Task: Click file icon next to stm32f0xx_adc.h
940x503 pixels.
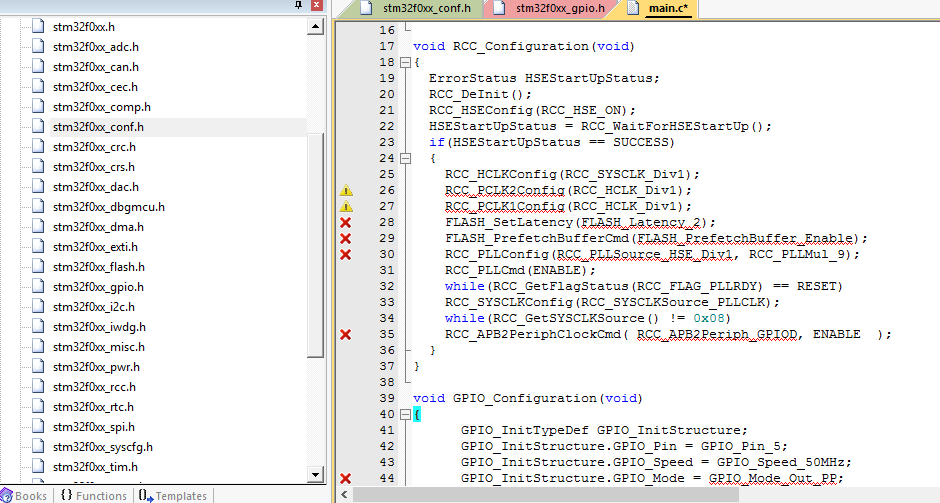Action: point(38,46)
